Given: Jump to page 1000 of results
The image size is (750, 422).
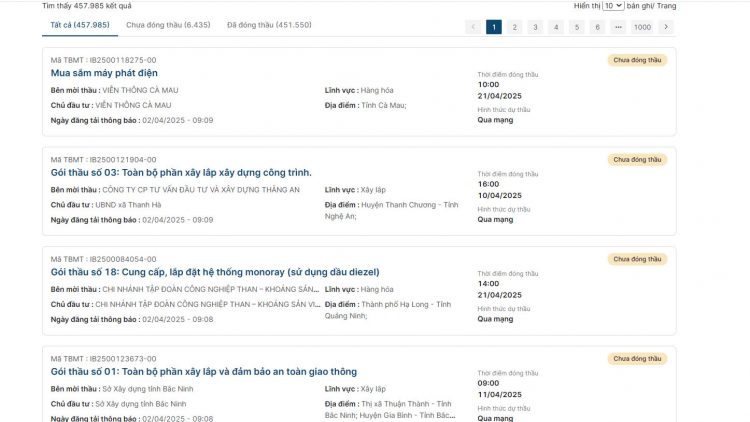Looking at the screenshot, I should point(642,27).
